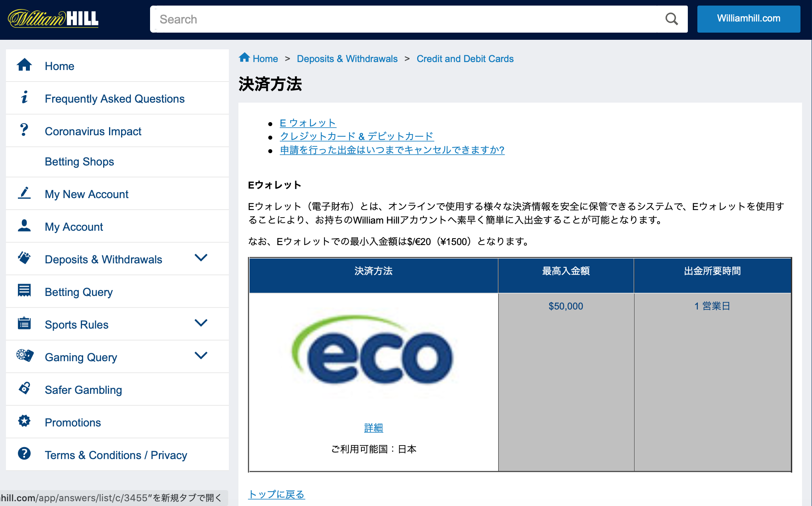Open Betting Shops menu item
Image resolution: width=812 pixels, height=506 pixels.
point(117,162)
